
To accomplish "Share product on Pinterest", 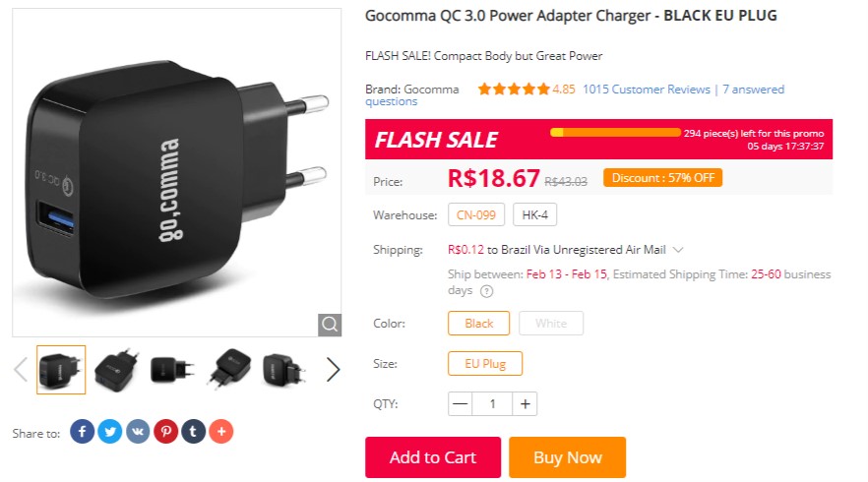I will tap(165, 431).
